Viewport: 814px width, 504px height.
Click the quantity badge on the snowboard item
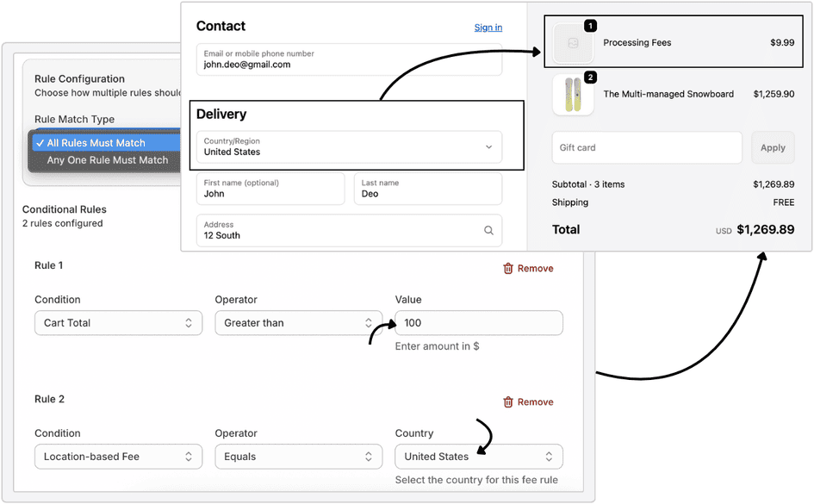[589, 78]
